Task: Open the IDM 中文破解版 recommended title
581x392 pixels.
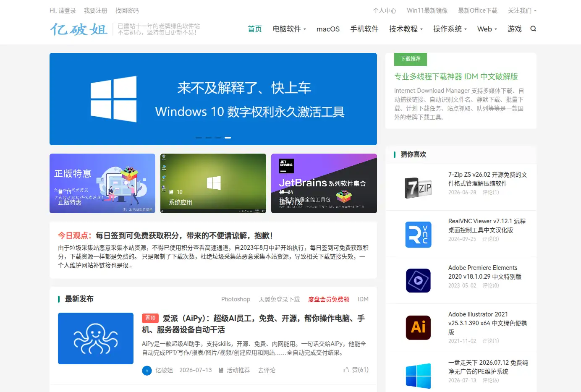Action: [x=456, y=76]
